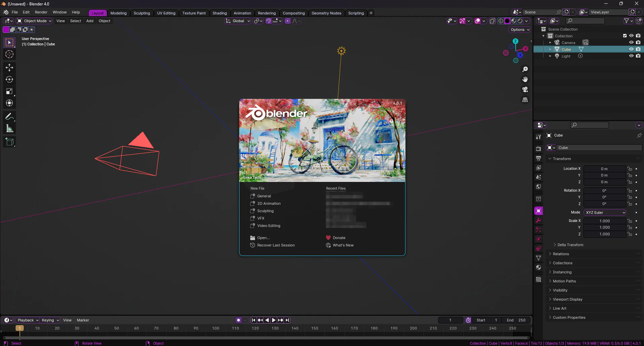Click timeline frame 1 playhead marker
This screenshot has height=346, width=644.
[x=20, y=328]
